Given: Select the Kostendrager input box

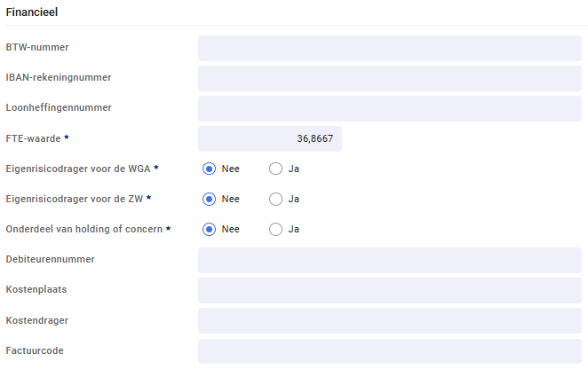Looking at the screenshot, I should click(x=390, y=321).
